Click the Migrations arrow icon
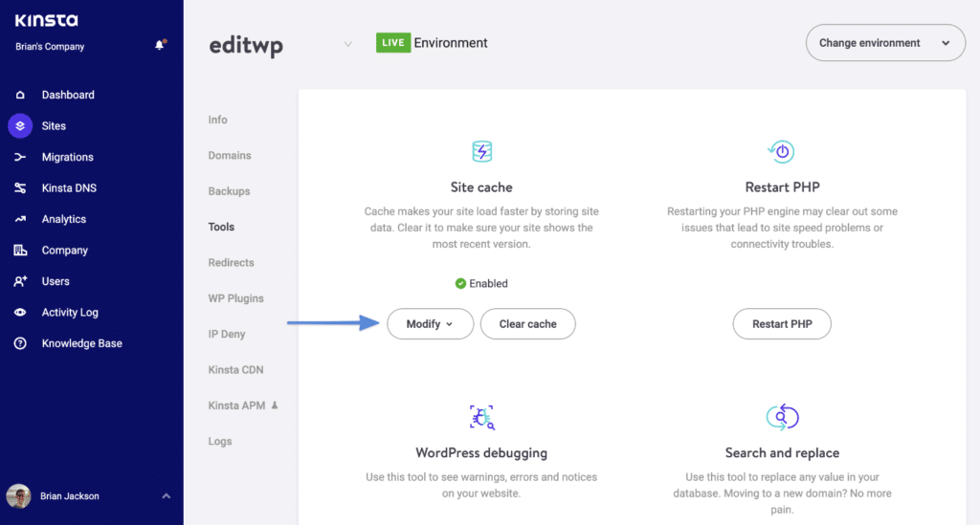 tap(20, 158)
